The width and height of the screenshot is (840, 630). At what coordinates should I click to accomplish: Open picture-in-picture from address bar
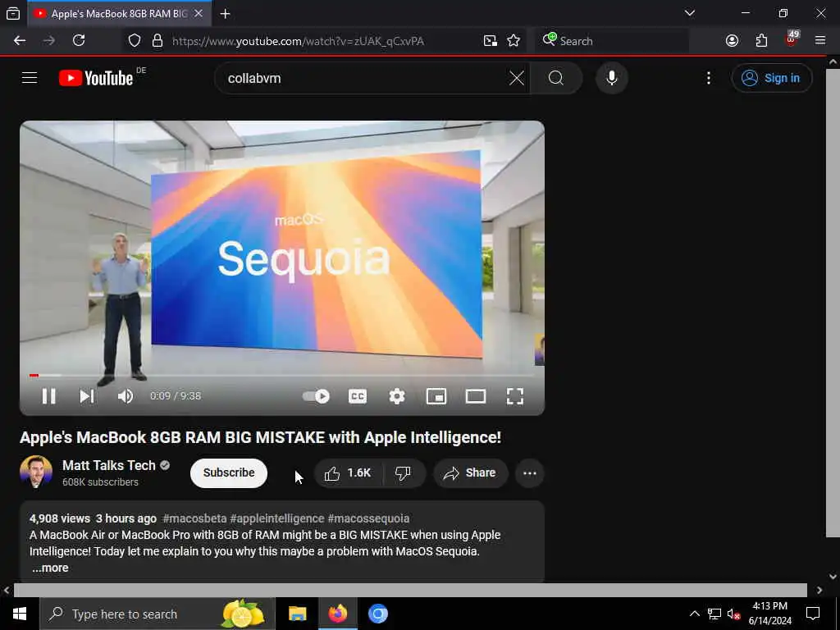491,41
